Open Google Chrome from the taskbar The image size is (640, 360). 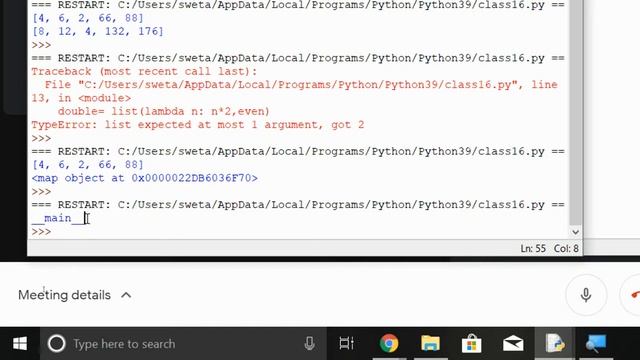tap(389, 343)
